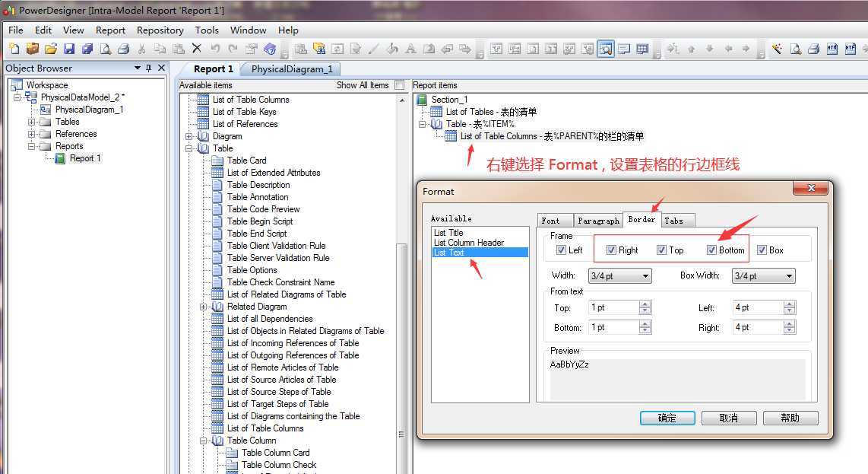Image resolution: width=868 pixels, height=474 pixels.
Task: Select Section_1 in Report items
Action: 449,100
